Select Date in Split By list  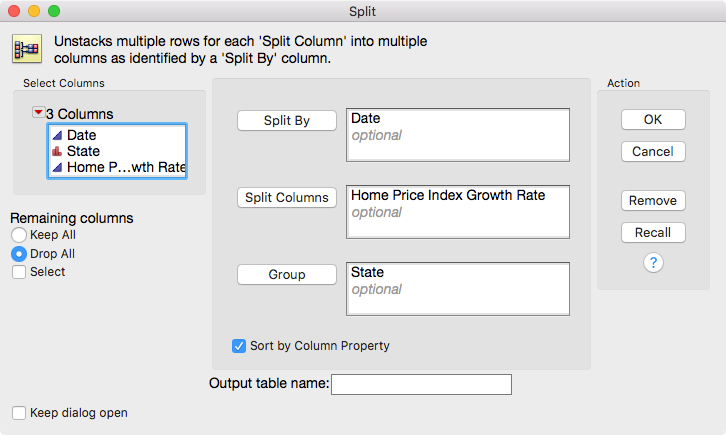[x=366, y=118]
